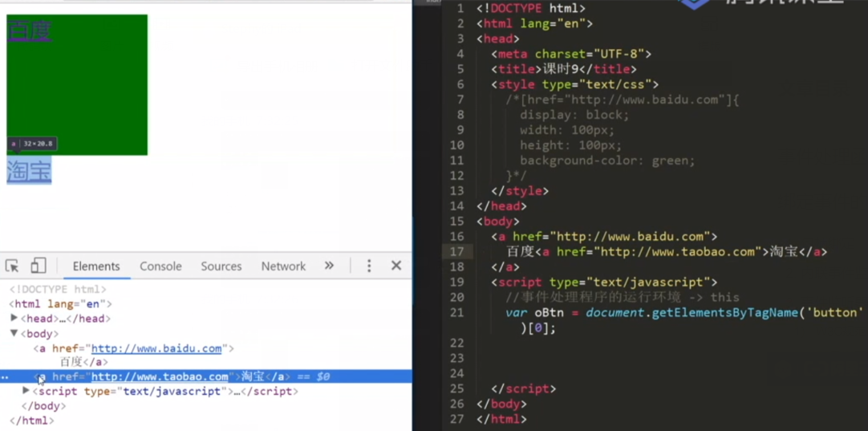Switch to the Elements tab
Screen dimensions: 868x431
point(96,266)
